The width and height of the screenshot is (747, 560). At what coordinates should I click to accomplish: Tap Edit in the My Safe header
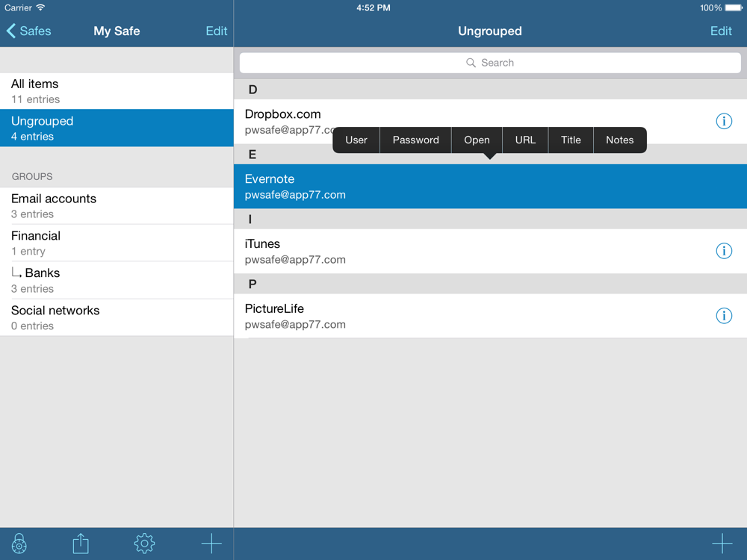click(x=217, y=31)
